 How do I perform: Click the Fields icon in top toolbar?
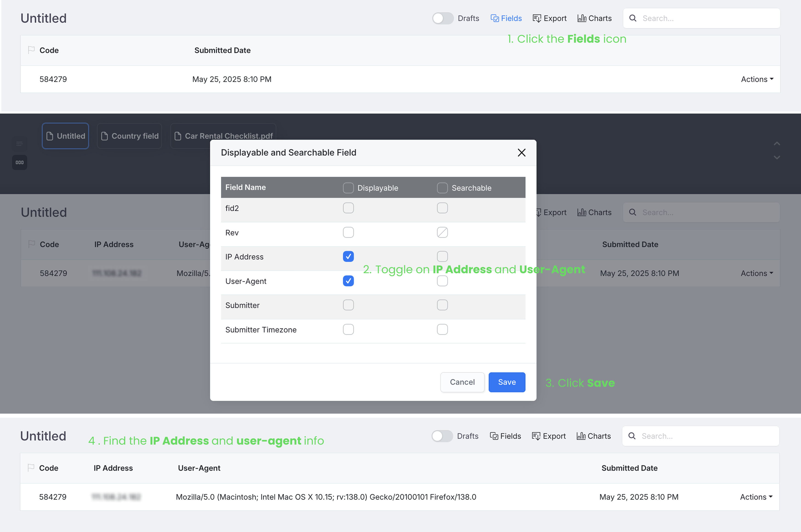click(x=495, y=18)
